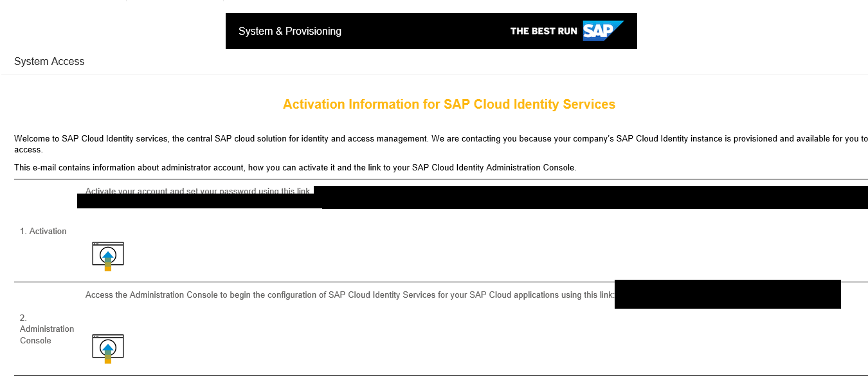This screenshot has width=868, height=391.
Task: Click the redacted activation link
Action: 473,197
